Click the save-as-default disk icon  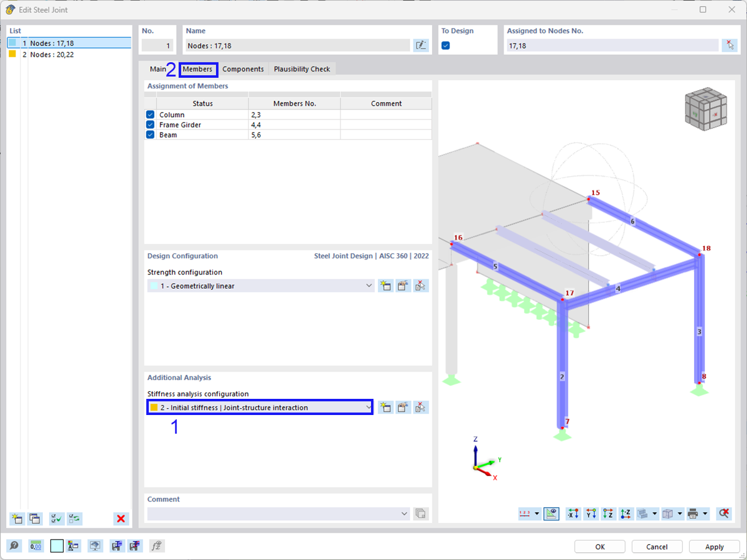[x=116, y=546]
